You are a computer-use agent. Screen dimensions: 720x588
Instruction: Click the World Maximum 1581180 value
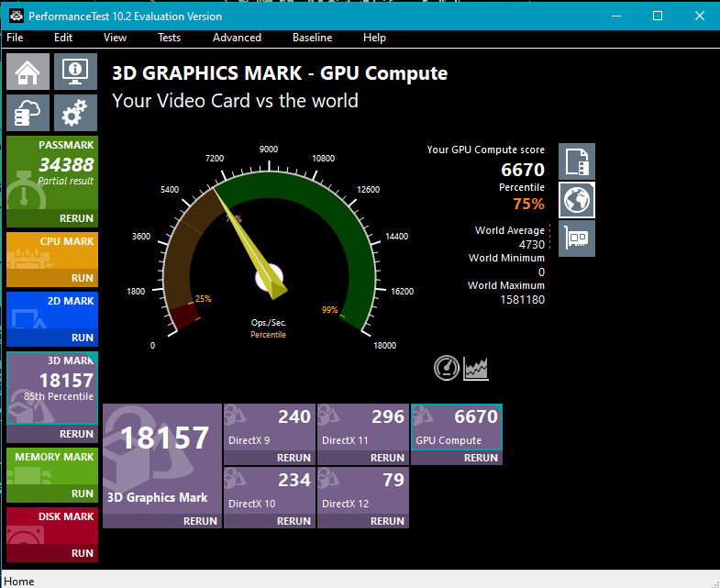pyautogui.click(x=522, y=300)
